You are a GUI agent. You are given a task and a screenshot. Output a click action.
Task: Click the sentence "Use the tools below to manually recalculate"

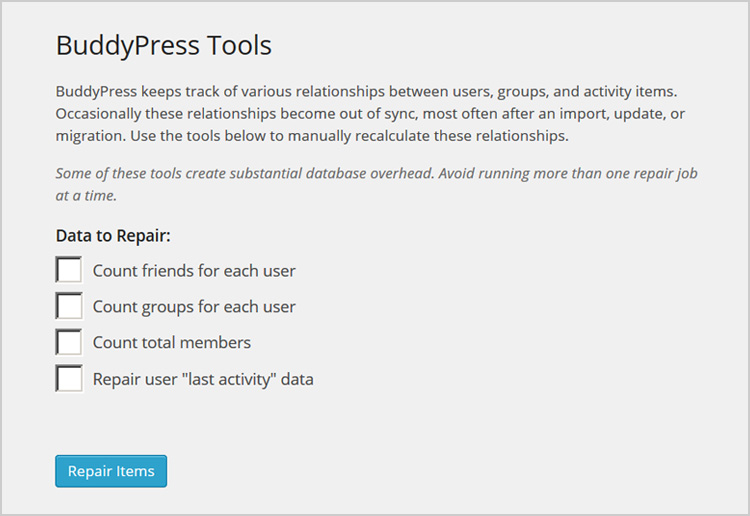[349, 136]
